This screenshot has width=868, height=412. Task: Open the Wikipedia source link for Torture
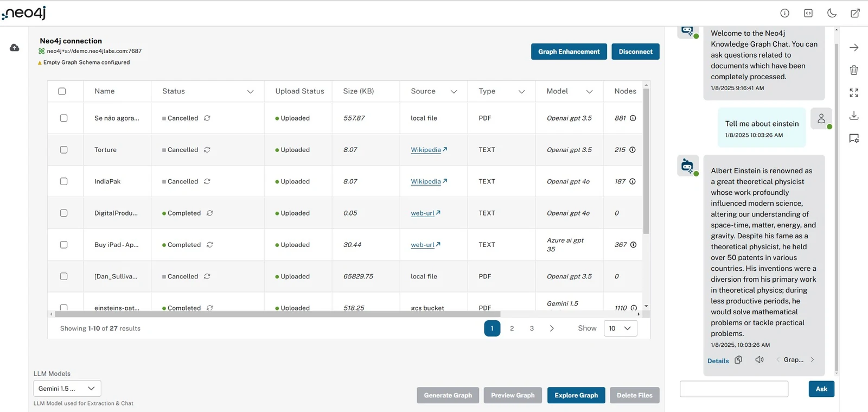(429, 150)
